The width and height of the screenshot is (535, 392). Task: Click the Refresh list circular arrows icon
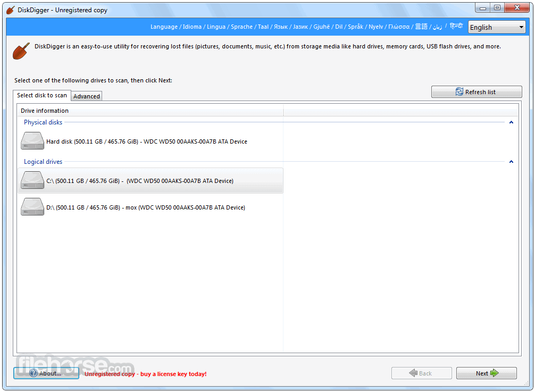458,91
